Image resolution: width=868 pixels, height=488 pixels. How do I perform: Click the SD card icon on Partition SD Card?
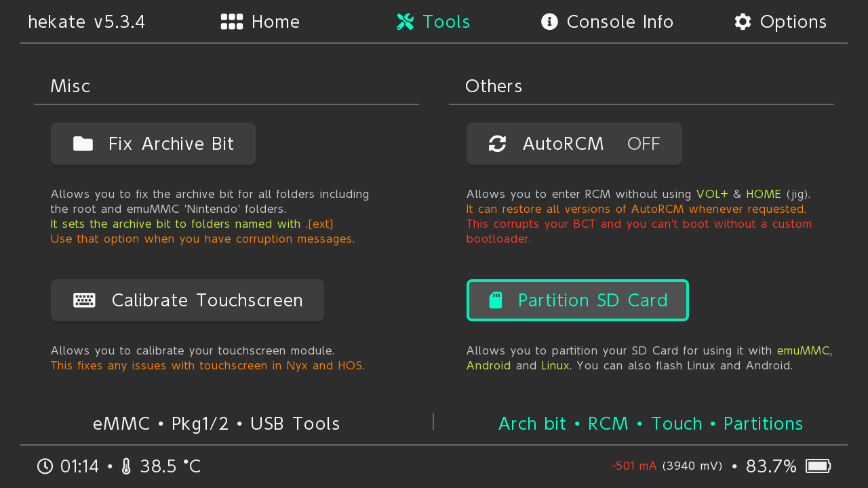(x=496, y=300)
